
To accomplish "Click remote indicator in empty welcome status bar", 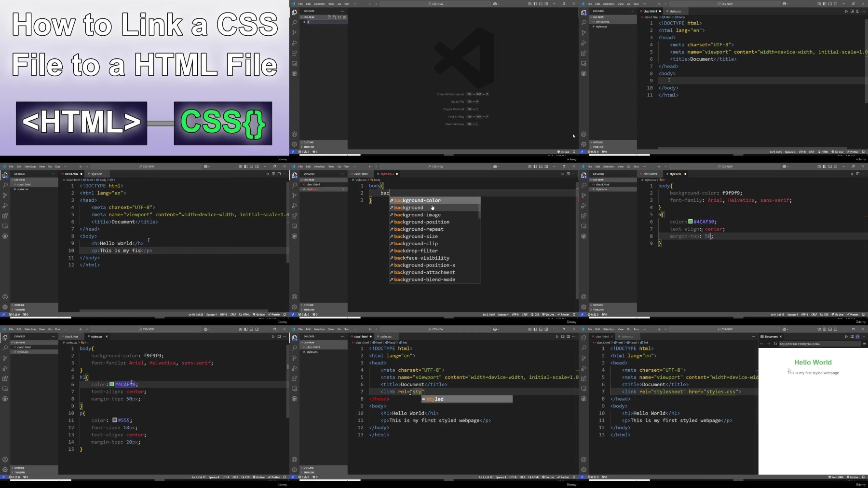I will 293,152.
